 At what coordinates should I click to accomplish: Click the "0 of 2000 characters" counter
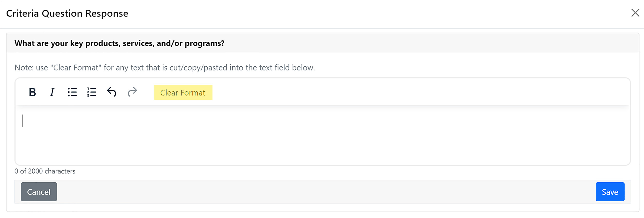click(45, 171)
